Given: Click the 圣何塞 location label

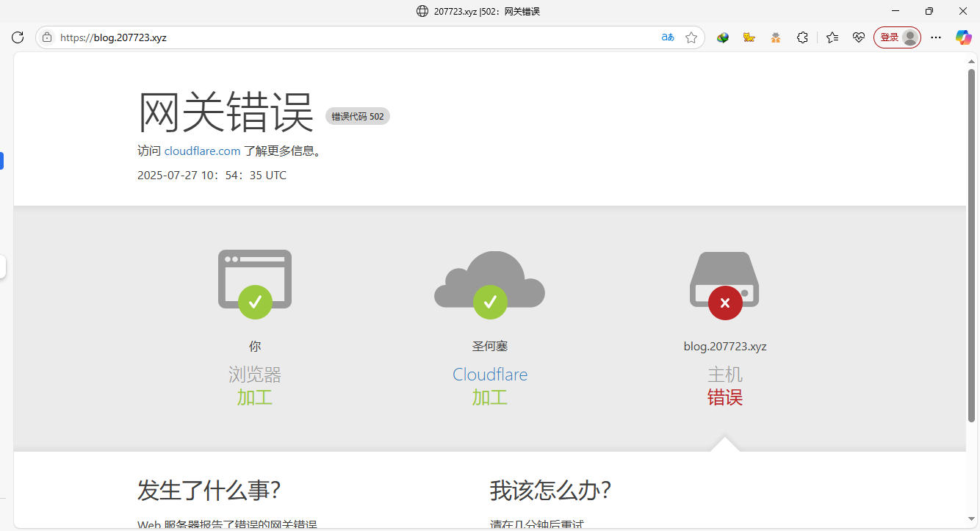Looking at the screenshot, I should click(x=490, y=347).
